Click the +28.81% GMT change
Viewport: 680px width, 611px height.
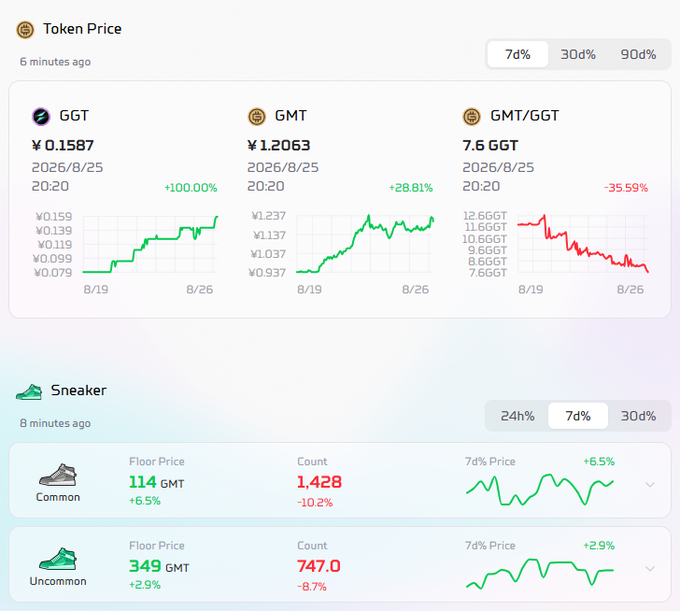pyautogui.click(x=411, y=188)
